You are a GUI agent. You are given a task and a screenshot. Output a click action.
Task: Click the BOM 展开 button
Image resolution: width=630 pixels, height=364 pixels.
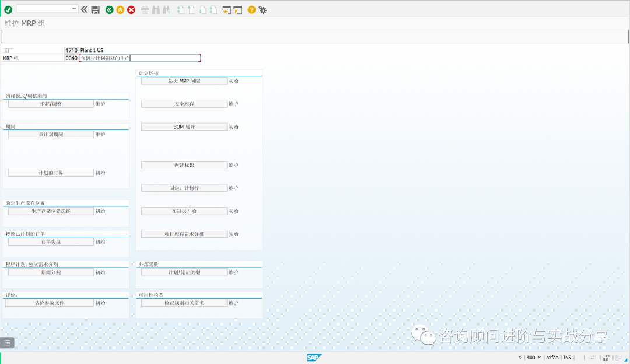coord(184,127)
